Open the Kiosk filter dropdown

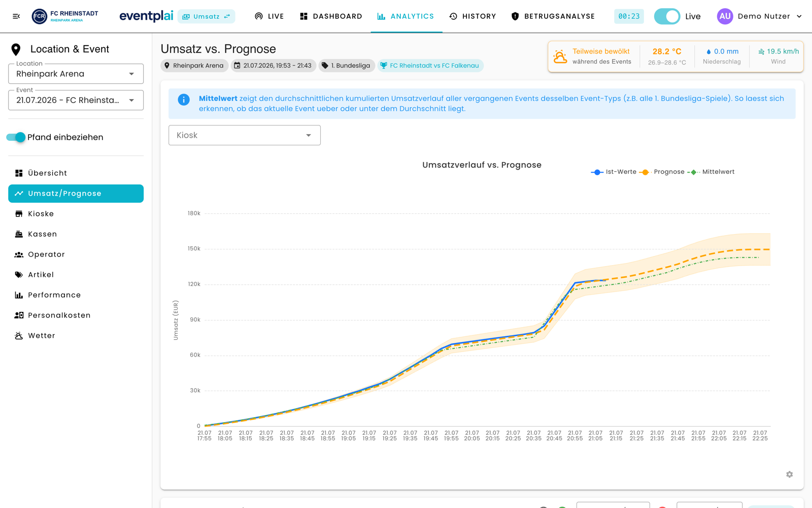[x=245, y=135]
